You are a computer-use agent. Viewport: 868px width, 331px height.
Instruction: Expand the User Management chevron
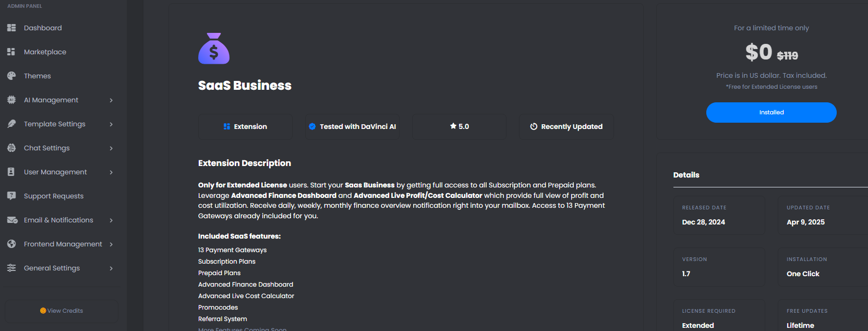111,172
